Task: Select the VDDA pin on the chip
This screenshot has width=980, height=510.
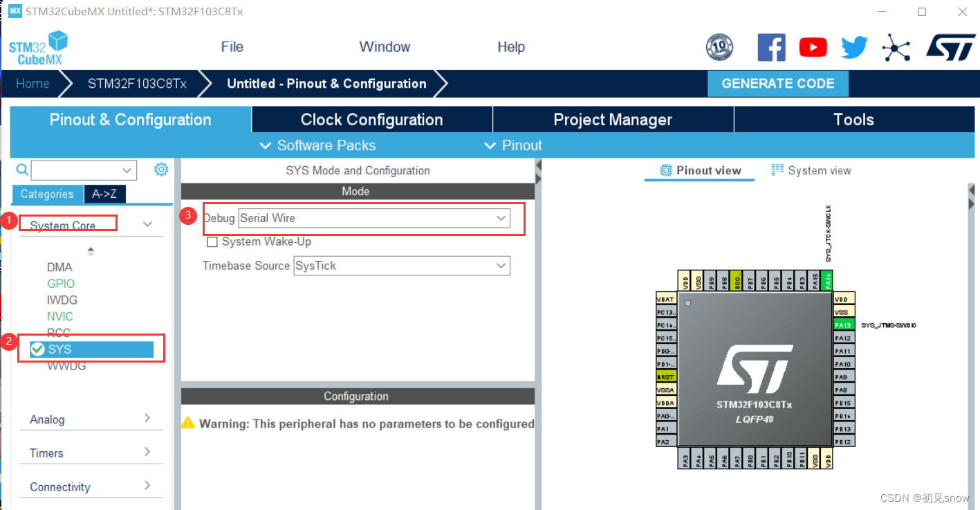Action: click(x=666, y=403)
